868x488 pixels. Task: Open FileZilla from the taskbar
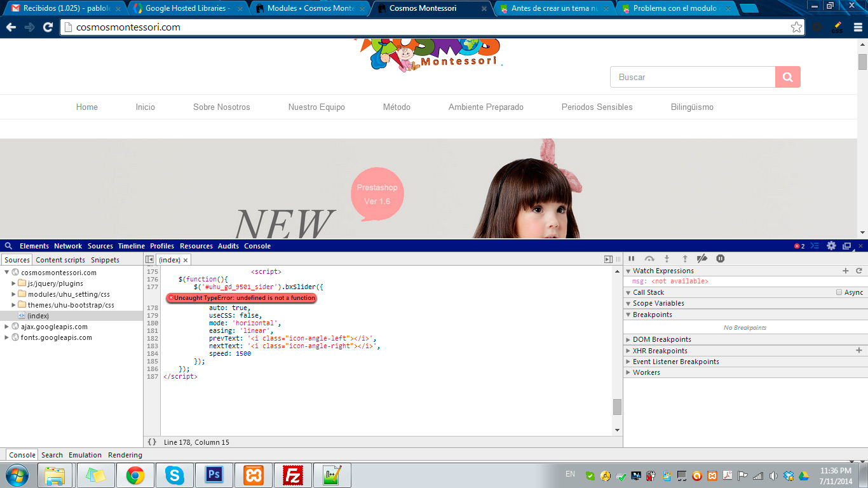coord(293,475)
